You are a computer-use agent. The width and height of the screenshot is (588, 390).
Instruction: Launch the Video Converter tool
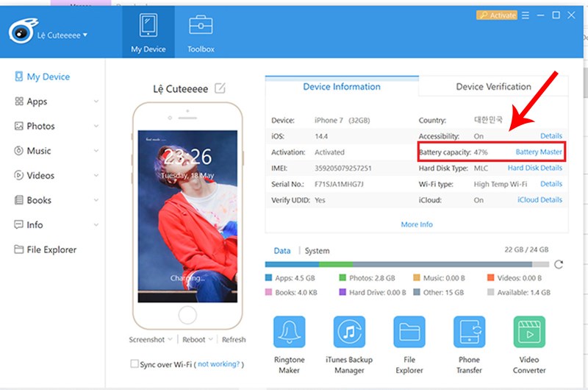pyautogui.click(x=529, y=332)
